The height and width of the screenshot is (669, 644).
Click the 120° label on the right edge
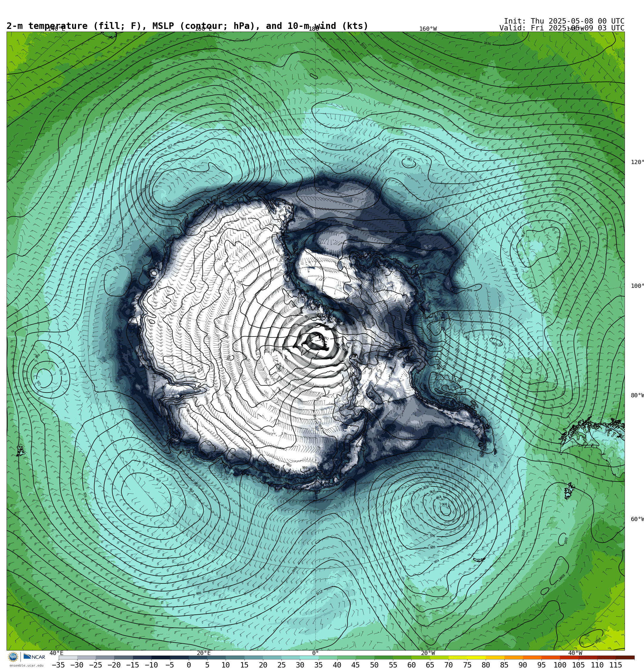point(637,162)
